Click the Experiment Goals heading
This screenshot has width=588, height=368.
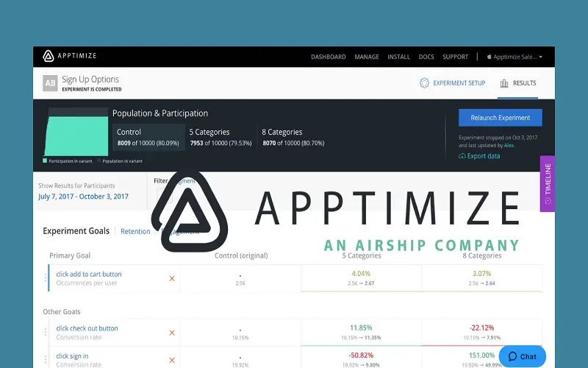tap(76, 231)
